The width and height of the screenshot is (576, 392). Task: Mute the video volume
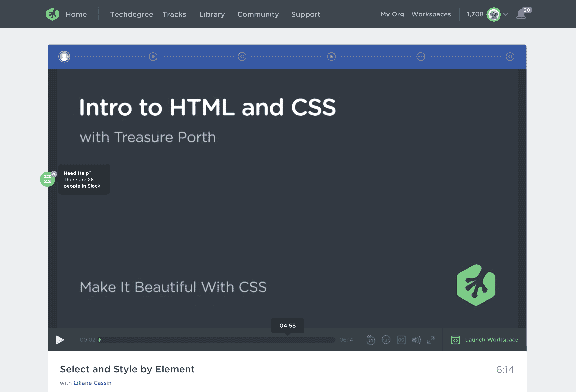point(416,340)
